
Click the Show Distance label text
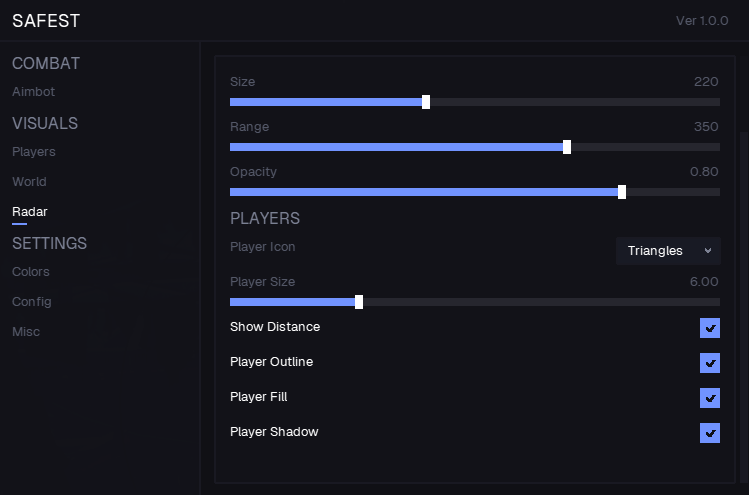[275, 327]
